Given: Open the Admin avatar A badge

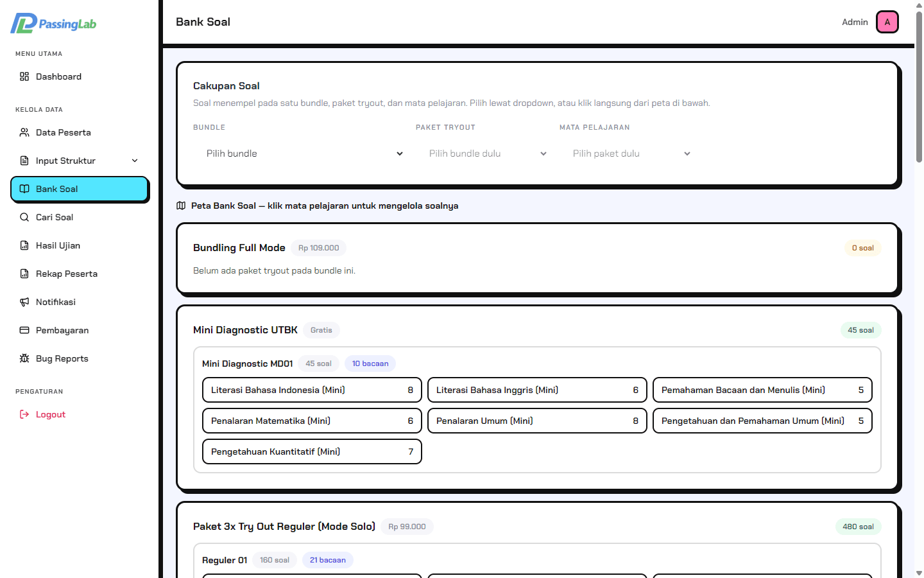Looking at the screenshot, I should click(887, 22).
